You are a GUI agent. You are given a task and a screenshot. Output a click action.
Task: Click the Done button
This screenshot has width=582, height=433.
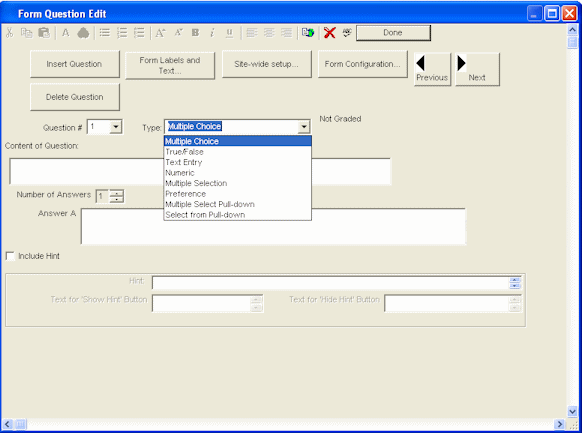point(393,33)
